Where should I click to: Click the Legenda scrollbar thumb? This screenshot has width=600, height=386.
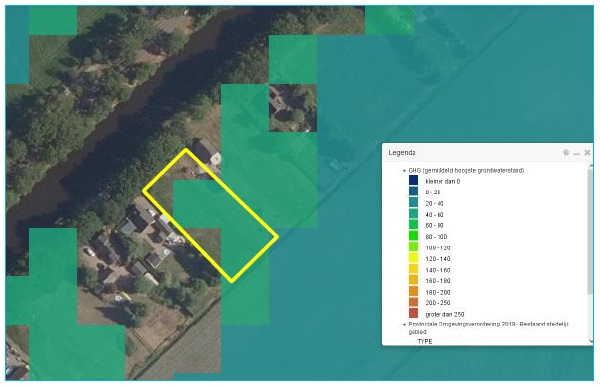[590, 231]
